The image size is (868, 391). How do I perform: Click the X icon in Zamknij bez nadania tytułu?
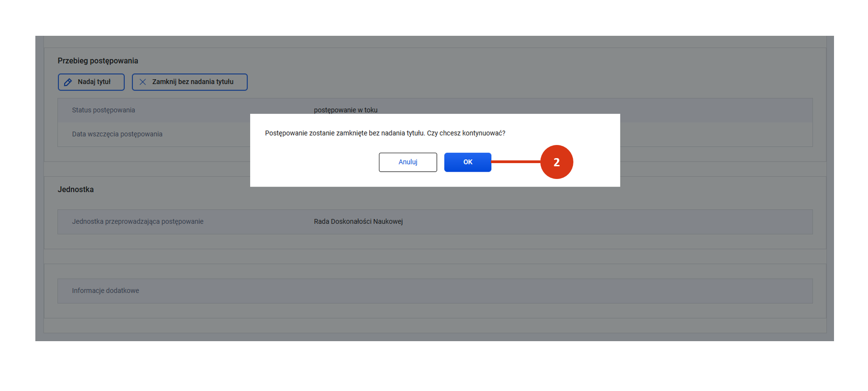[x=143, y=82]
